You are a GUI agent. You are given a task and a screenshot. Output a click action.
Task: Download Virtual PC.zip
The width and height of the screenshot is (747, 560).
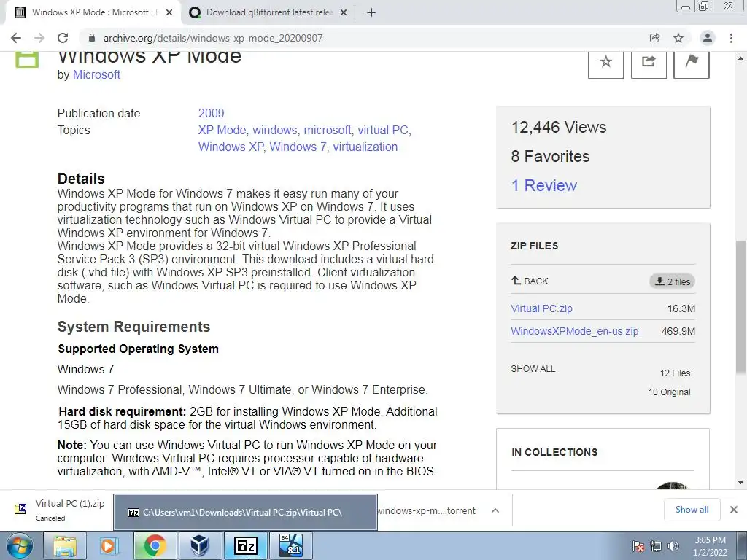(x=542, y=308)
